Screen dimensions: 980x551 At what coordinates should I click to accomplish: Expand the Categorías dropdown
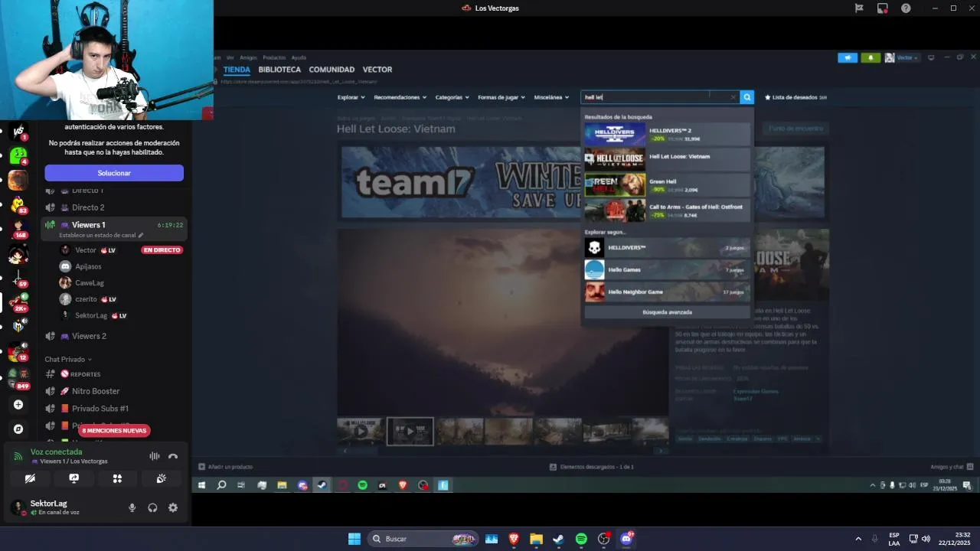coord(452,97)
